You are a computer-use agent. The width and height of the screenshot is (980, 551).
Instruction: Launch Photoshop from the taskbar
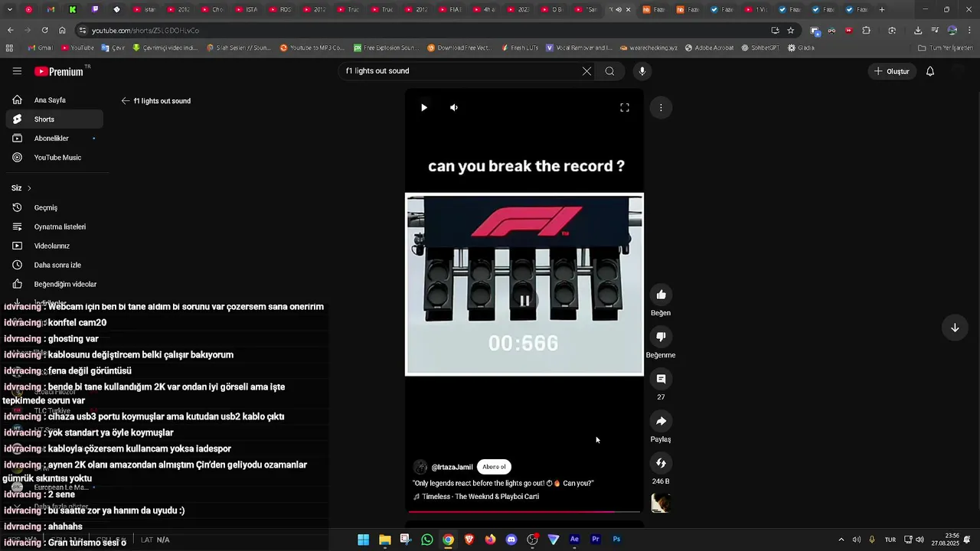[616, 540]
